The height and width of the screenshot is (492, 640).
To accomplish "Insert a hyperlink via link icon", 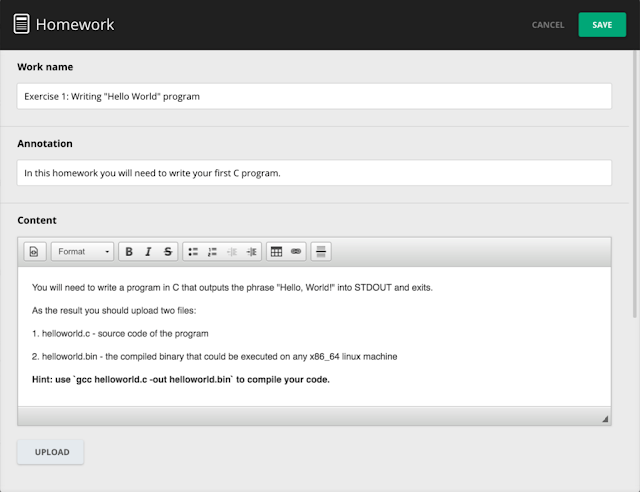I will click(296, 252).
